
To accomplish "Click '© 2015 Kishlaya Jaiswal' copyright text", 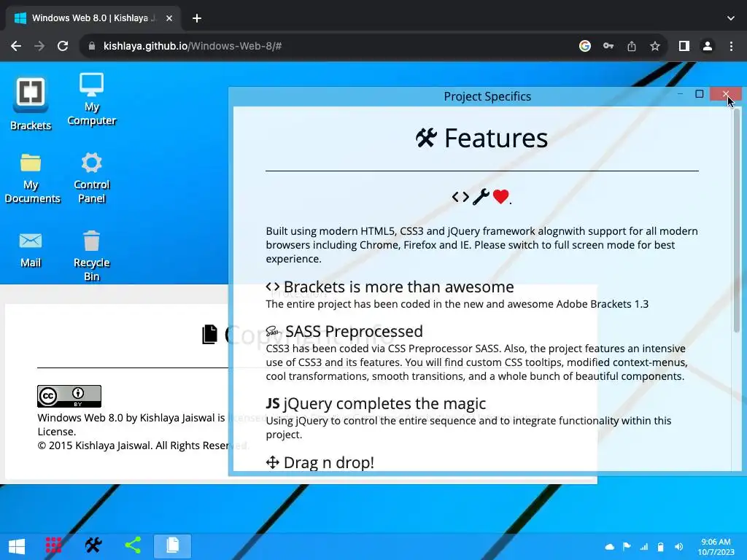I will pyautogui.click(x=143, y=446).
